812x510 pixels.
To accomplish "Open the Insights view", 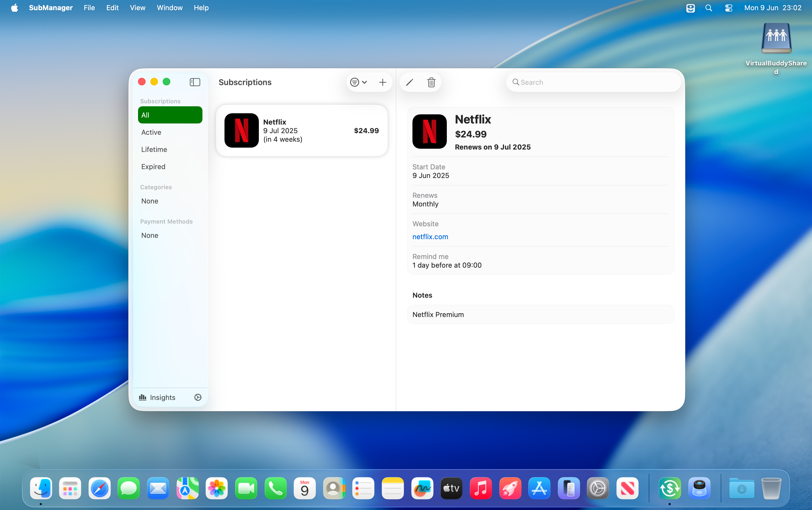I will click(x=157, y=398).
